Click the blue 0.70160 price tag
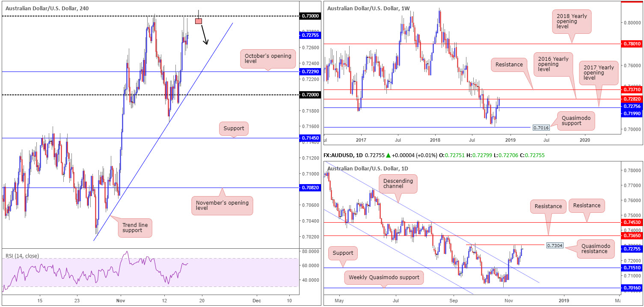Image resolution: width=644 pixels, height=307 pixels. tap(632, 288)
